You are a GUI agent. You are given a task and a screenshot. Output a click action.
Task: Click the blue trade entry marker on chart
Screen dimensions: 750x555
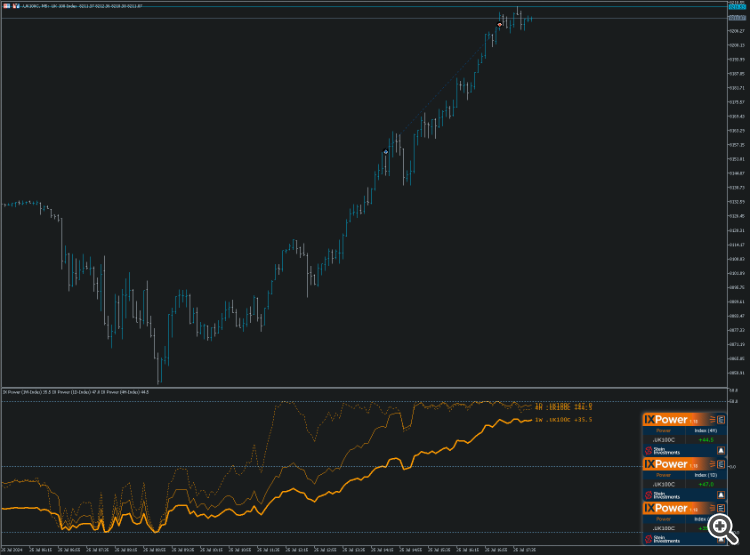tap(386, 152)
